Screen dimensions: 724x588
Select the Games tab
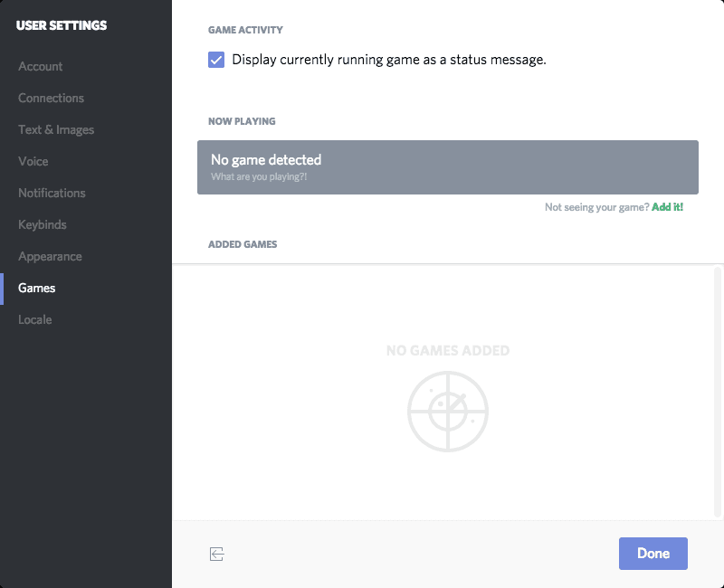[36, 288]
